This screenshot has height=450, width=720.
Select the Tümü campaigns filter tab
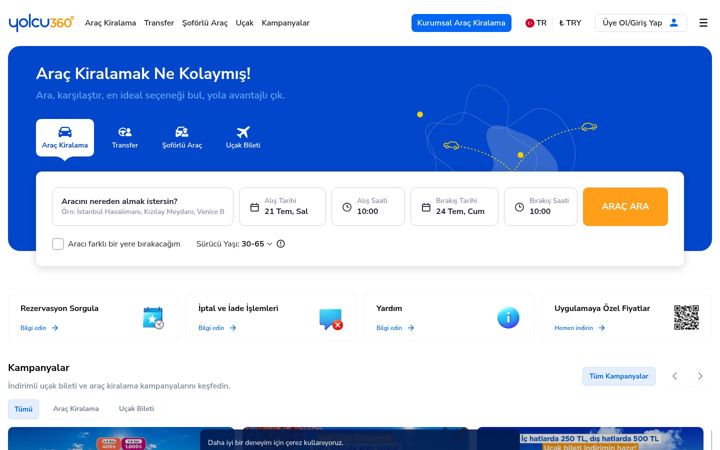coord(23,409)
